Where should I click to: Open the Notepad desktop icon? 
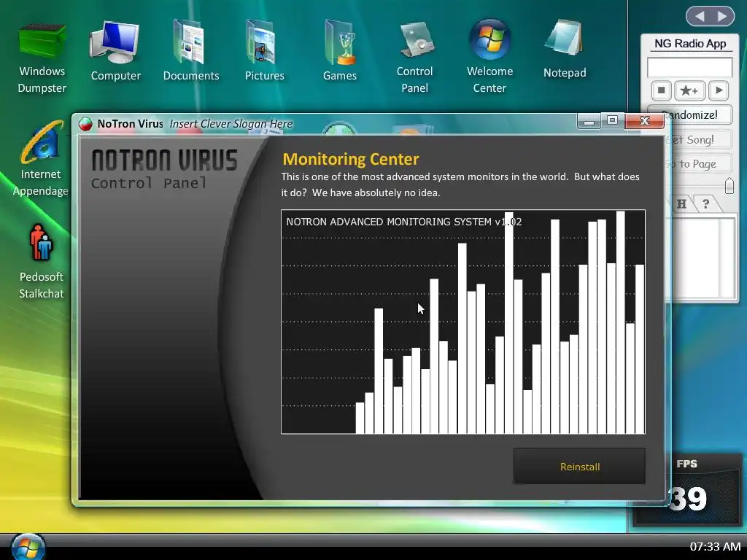click(565, 50)
